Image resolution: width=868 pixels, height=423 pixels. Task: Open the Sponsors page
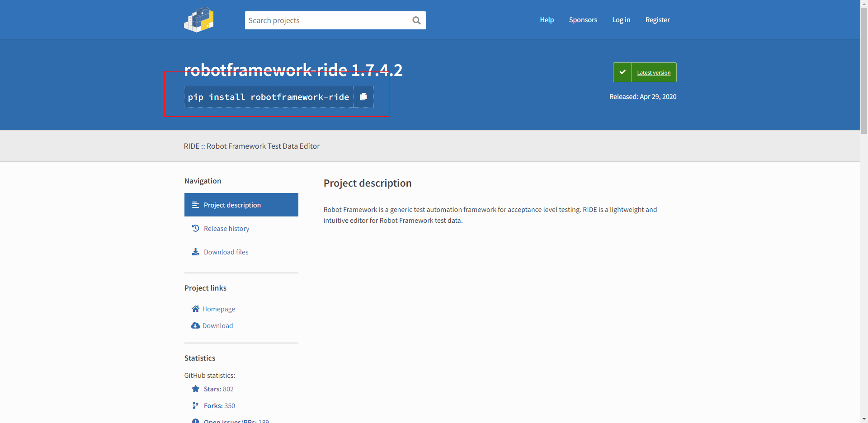click(583, 20)
